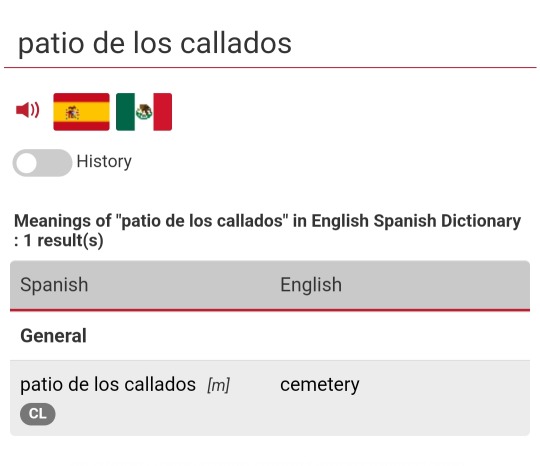
Task: Click the [m] gender marker
Action: tap(218, 385)
